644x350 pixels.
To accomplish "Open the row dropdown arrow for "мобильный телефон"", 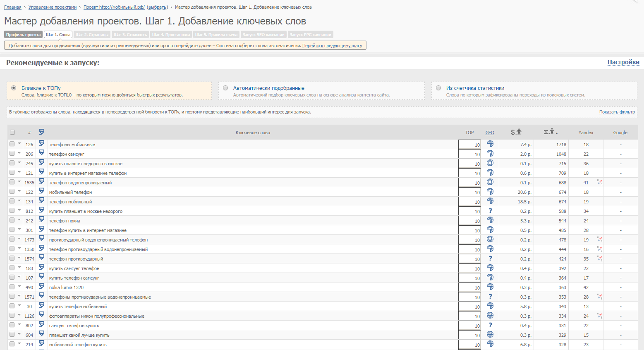I will point(19,191).
